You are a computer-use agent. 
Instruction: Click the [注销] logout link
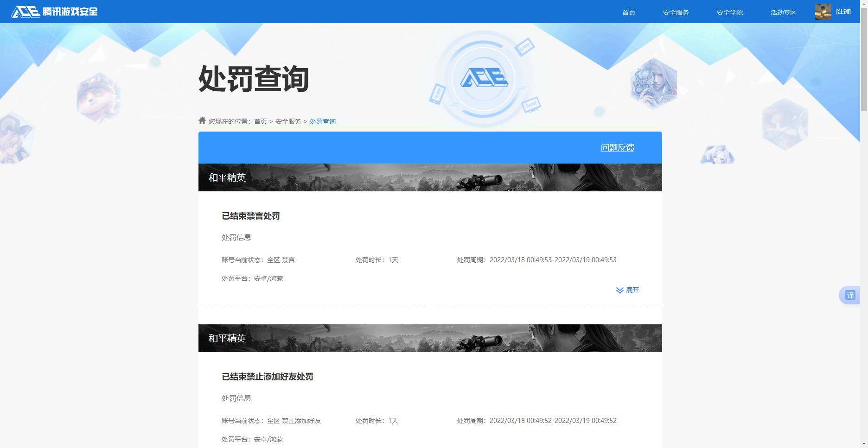[843, 11]
